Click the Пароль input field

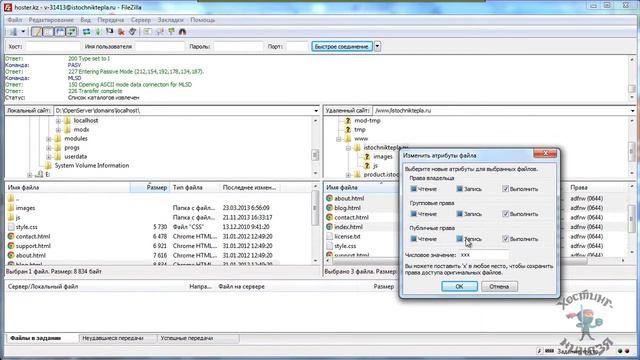point(238,47)
